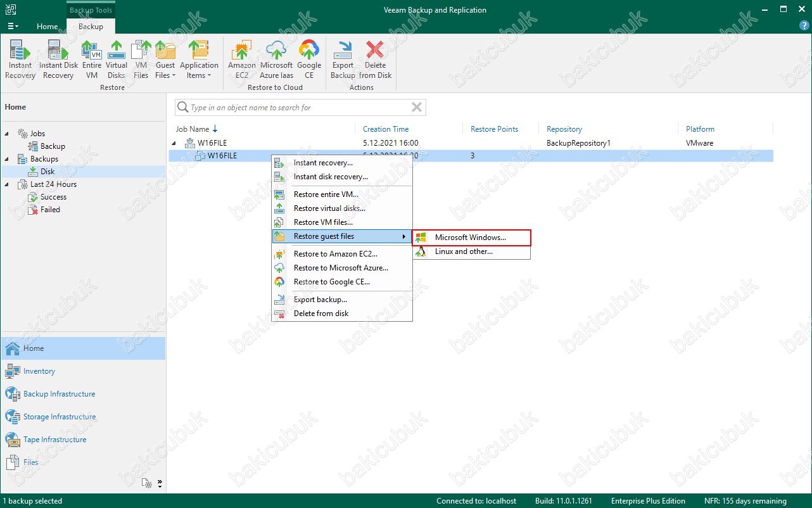This screenshot has width=812, height=508.
Task: Open the Files navigation view
Action: [83, 462]
